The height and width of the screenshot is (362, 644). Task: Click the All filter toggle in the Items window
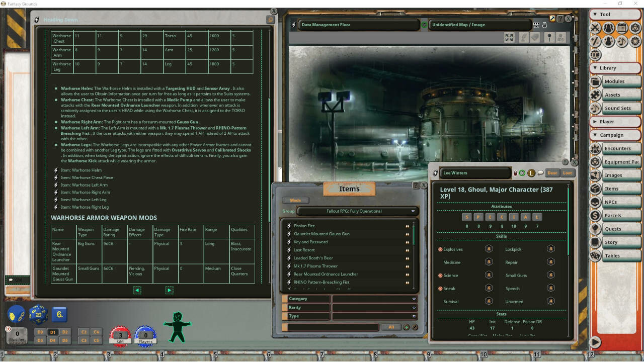pyautogui.click(x=391, y=327)
